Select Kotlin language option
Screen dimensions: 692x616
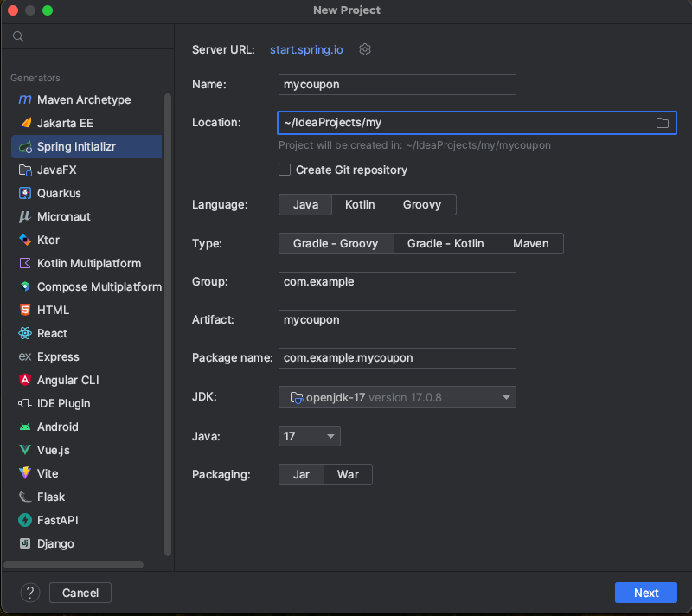360,205
